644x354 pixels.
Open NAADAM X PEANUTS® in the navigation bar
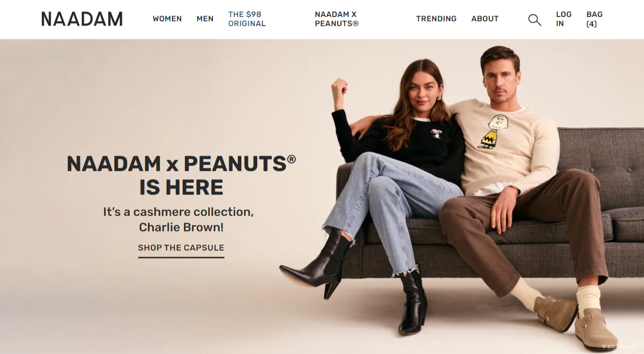[337, 19]
